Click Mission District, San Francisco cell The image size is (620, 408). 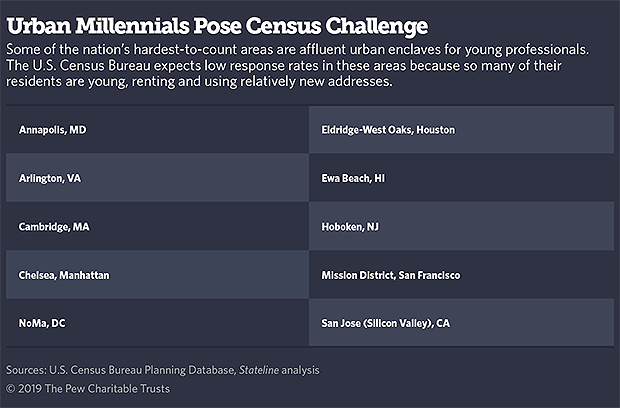(x=390, y=274)
